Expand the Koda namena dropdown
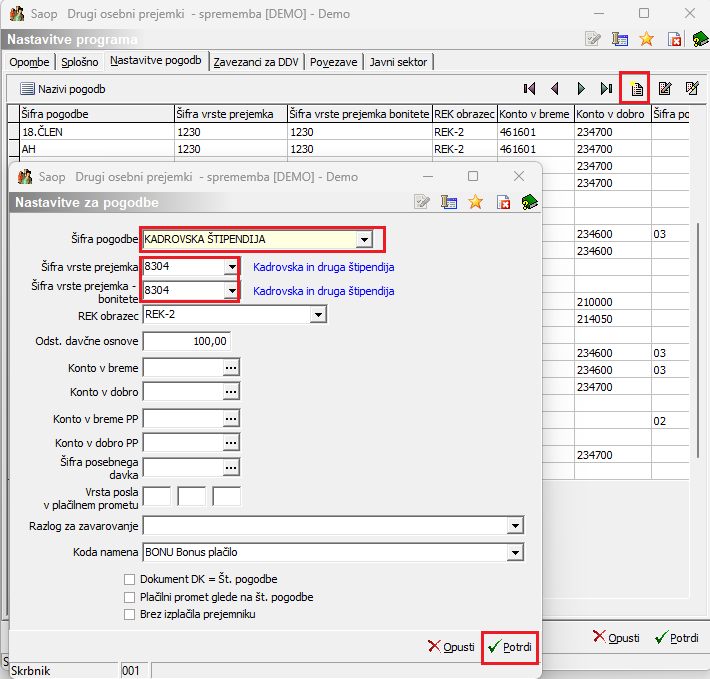Image resolution: width=710 pixels, height=679 pixels. 515,552
